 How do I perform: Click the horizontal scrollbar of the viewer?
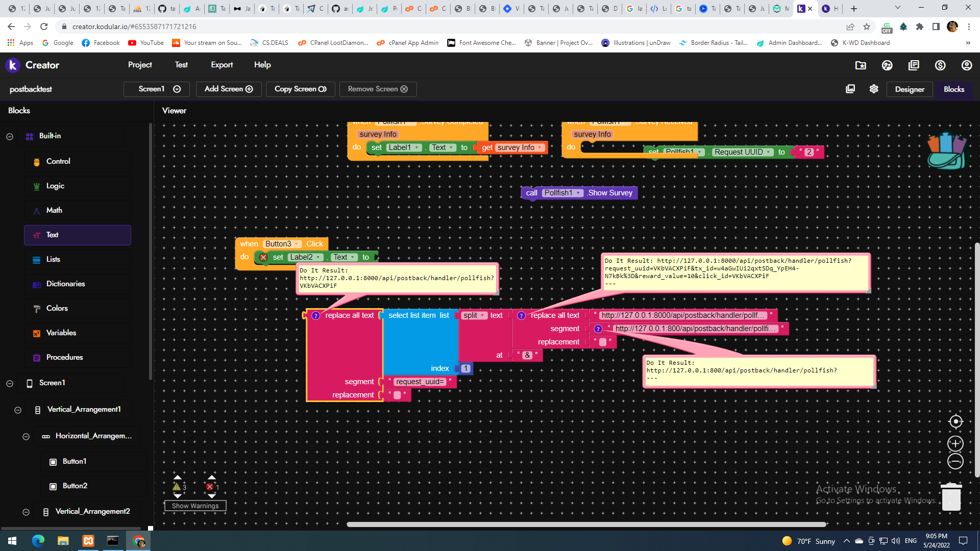[586, 524]
